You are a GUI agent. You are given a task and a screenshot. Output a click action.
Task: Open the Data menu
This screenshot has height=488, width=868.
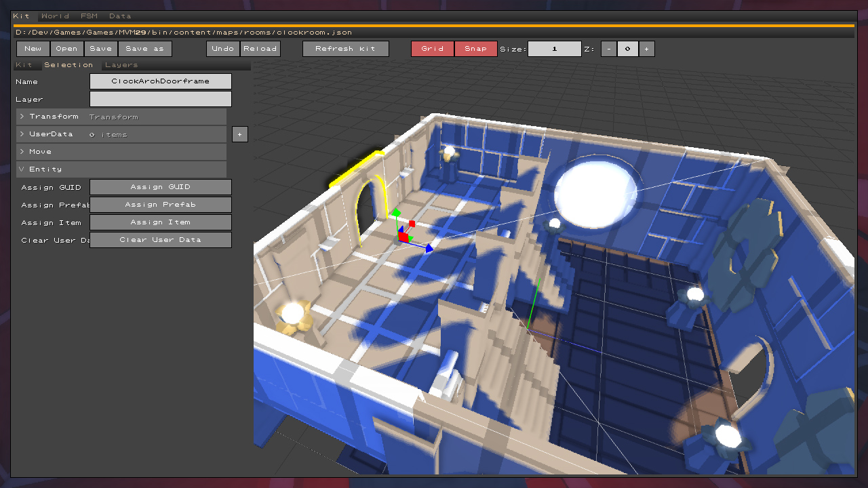(x=120, y=16)
